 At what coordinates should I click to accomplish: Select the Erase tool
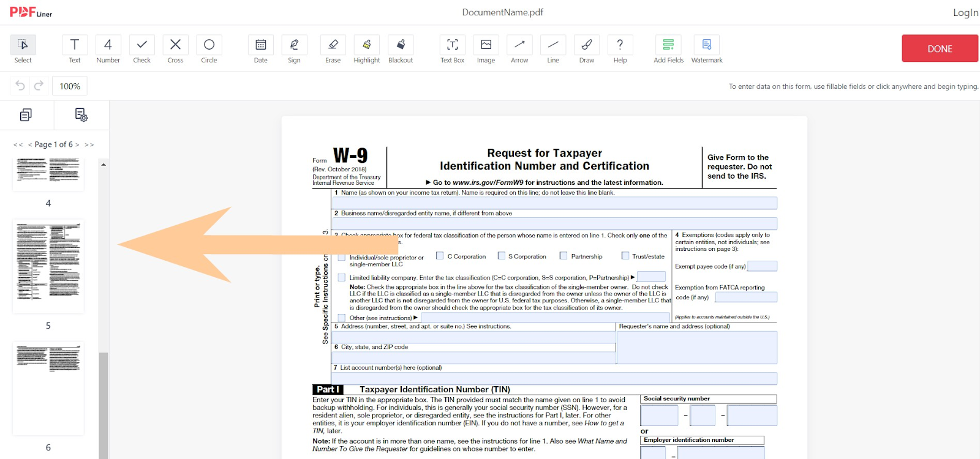pyautogui.click(x=333, y=49)
